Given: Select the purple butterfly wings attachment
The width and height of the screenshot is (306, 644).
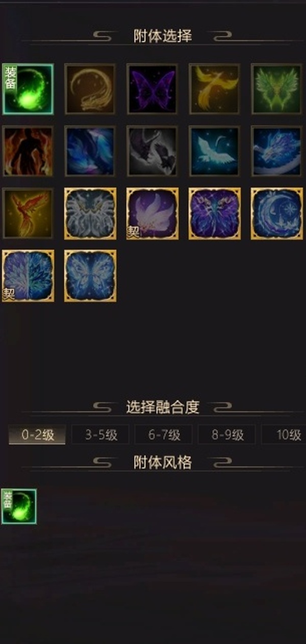Looking at the screenshot, I should click(x=152, y=89).
